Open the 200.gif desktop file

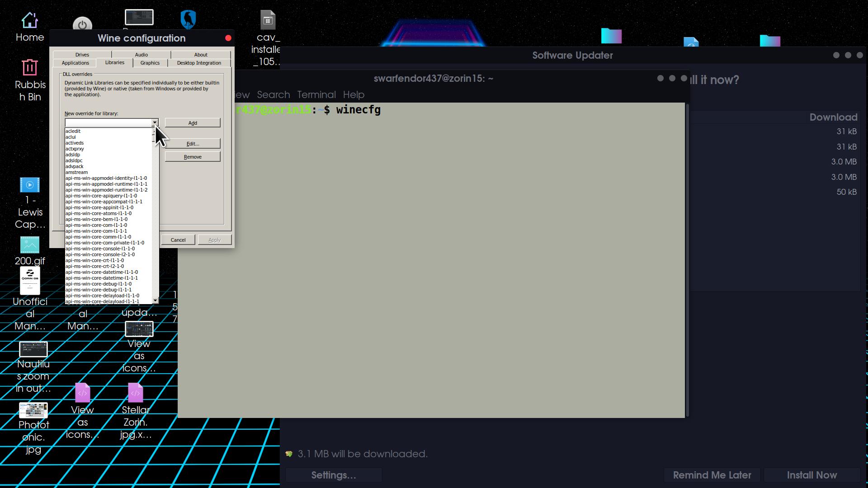[30, 245]
